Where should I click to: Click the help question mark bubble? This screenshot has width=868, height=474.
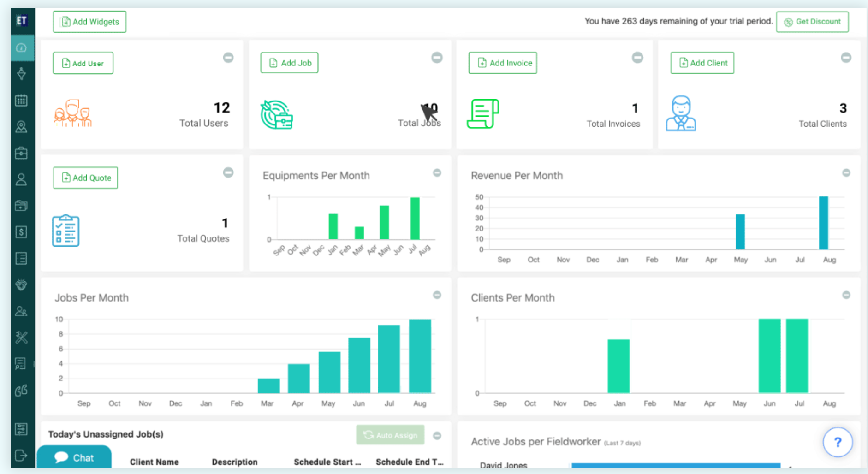pos(838,442)
